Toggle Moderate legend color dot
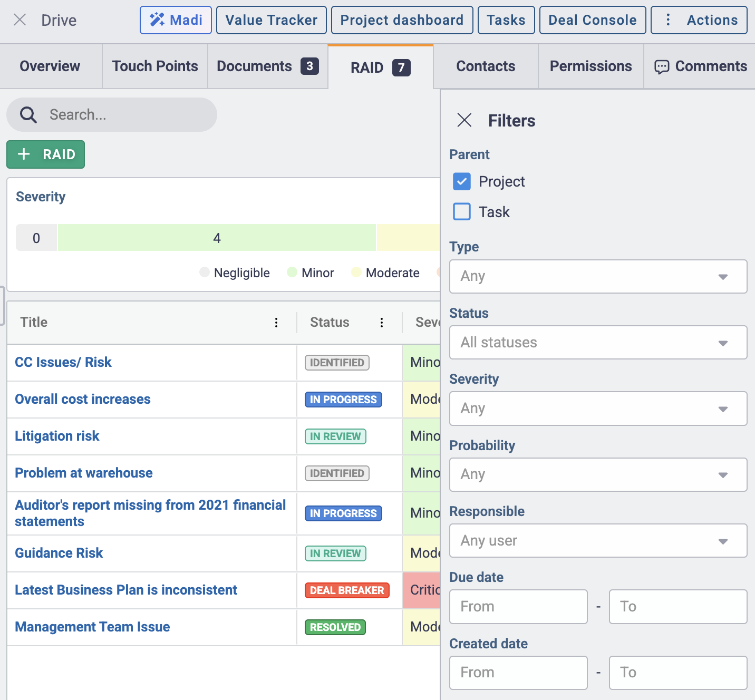This screenshot has width=755, height=700. 356,272
